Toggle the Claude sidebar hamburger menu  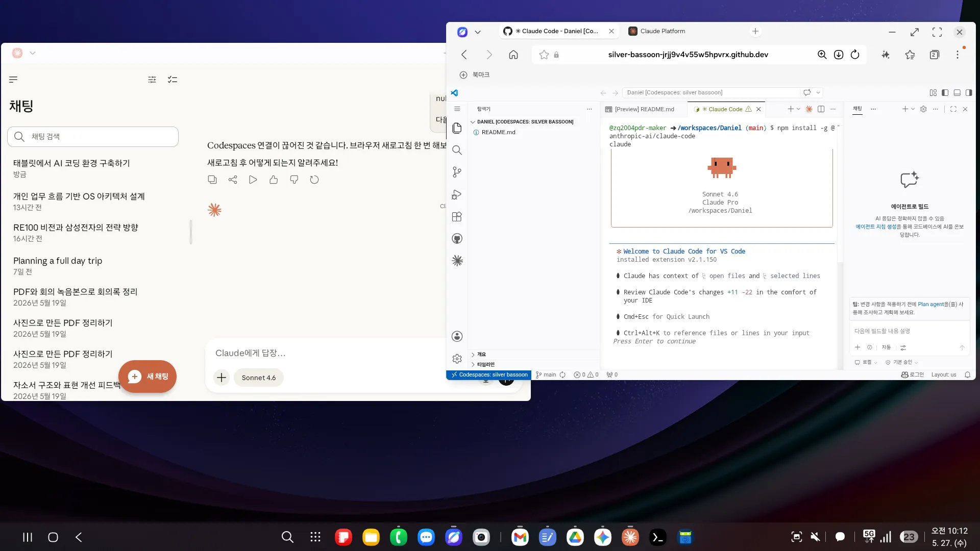(13, 80)
